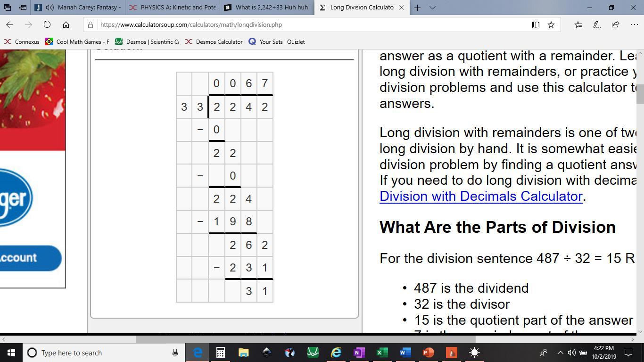Open a new browser tab
644x362 pixels.
click(x=418, y=8)
